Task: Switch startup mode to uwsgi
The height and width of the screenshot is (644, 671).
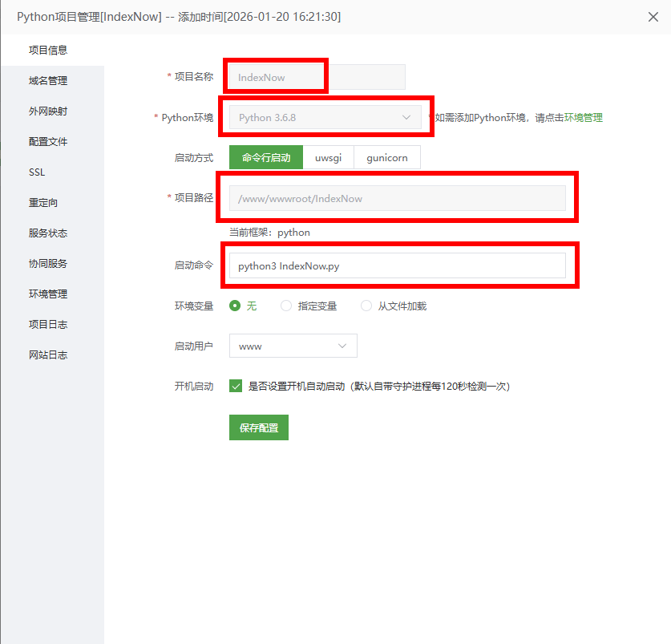Action: point(329,157)
